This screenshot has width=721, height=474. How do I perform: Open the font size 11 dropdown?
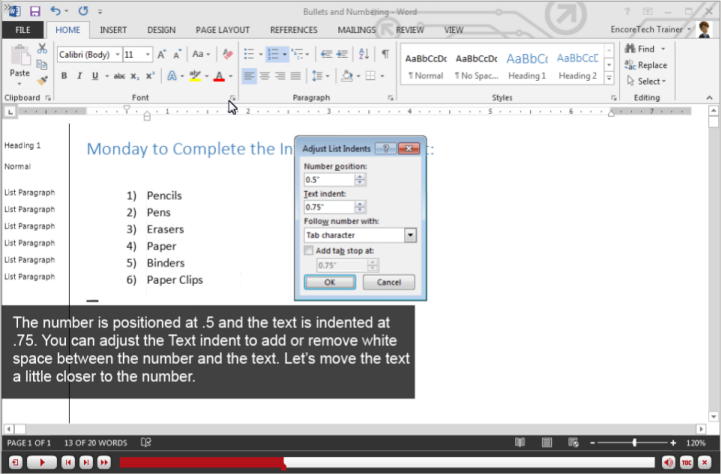[148, 54]
